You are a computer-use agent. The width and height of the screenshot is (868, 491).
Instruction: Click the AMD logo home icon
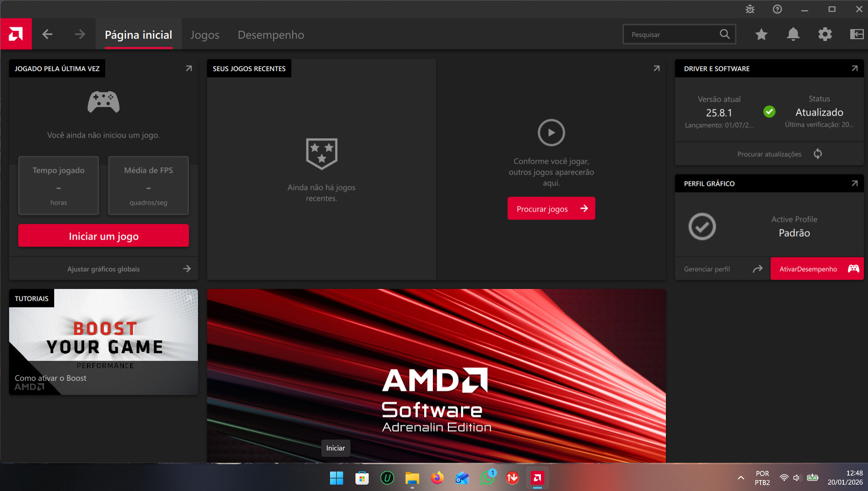tap(16, 34)
